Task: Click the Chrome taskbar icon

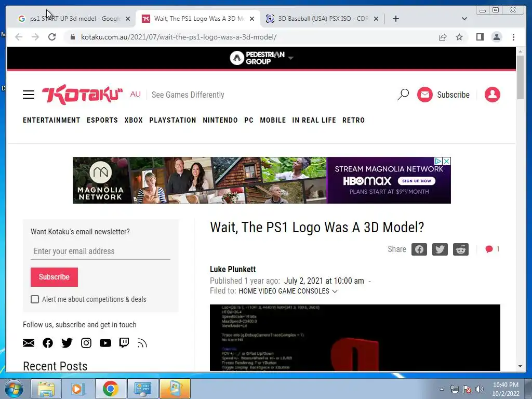Action: click(x=110, y=389)
